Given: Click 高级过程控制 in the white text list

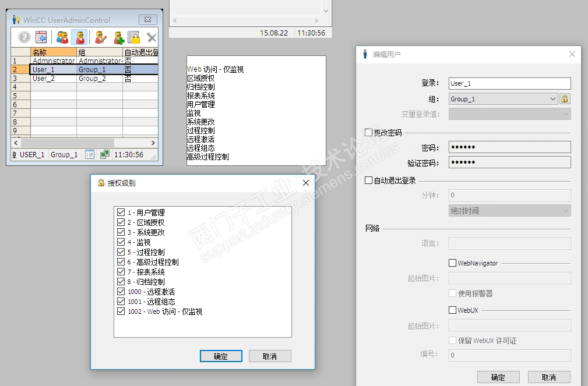Looking at the screenshot, I should 207,157.
